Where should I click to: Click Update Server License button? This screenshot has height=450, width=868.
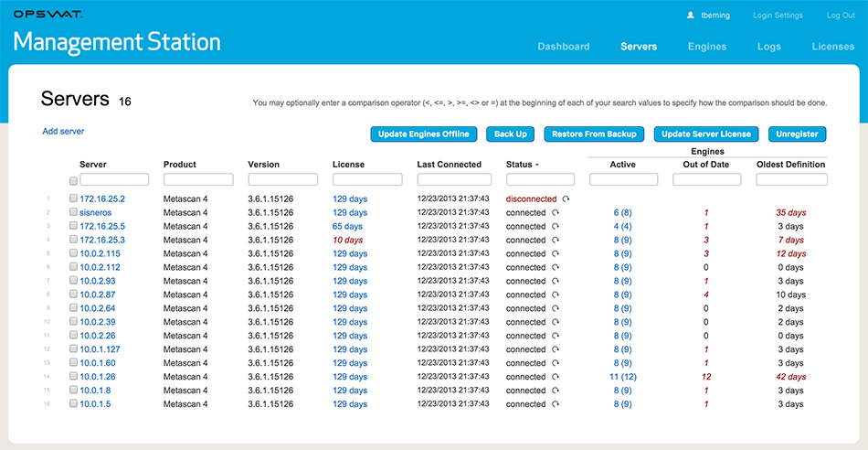[705, 134]
